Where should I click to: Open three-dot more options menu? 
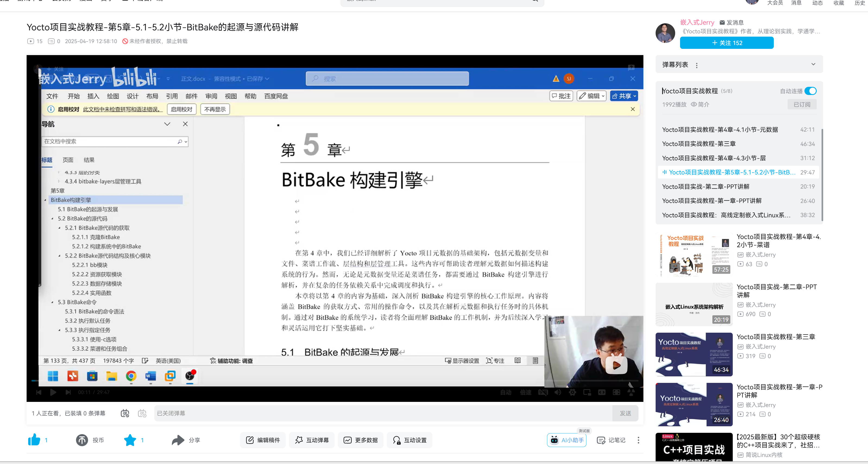[638, 440]
